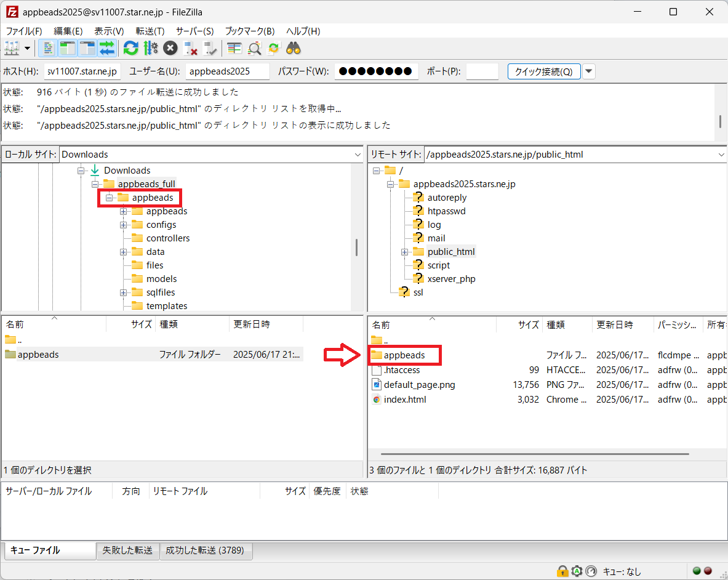Viewport: 728px width, 580px height.
Task: Collapse the Downloads tree node
Action: pos(81,171)
